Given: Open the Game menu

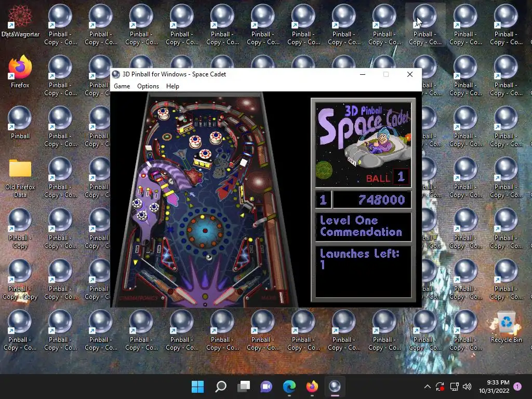Looking at the screenshot, I should [x=122, y=86].
